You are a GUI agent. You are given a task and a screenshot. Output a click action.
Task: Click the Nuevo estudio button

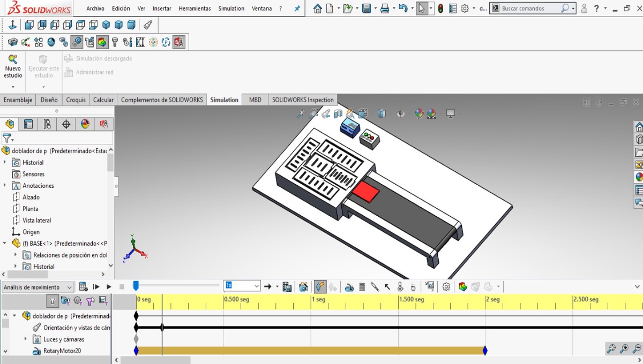[x=13, y=66]
